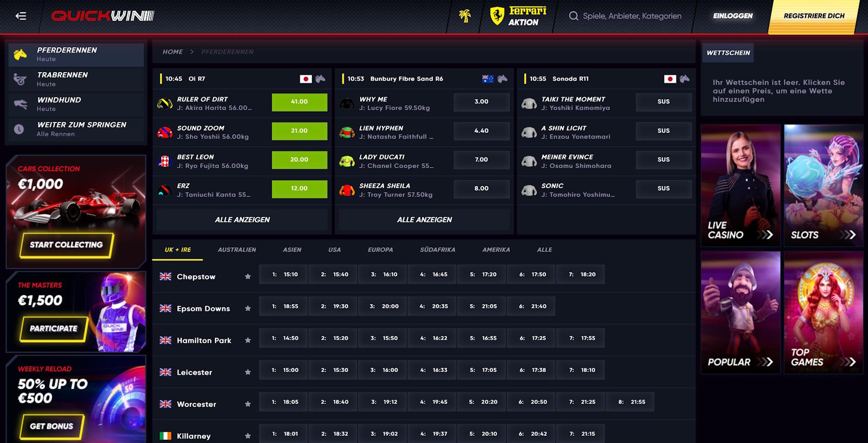
Task: Select odds 3.00 for Why Me
Action: [x=482, y=102]
